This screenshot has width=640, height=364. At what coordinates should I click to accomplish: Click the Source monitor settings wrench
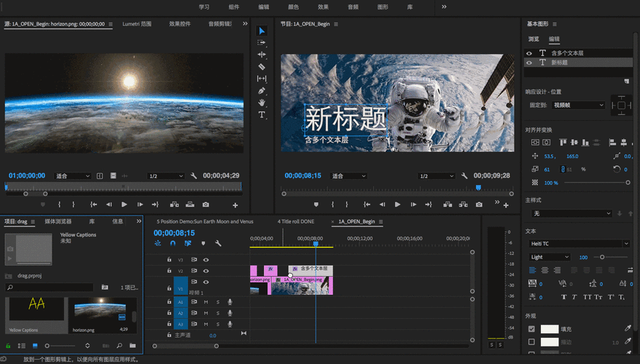[193, 175]
